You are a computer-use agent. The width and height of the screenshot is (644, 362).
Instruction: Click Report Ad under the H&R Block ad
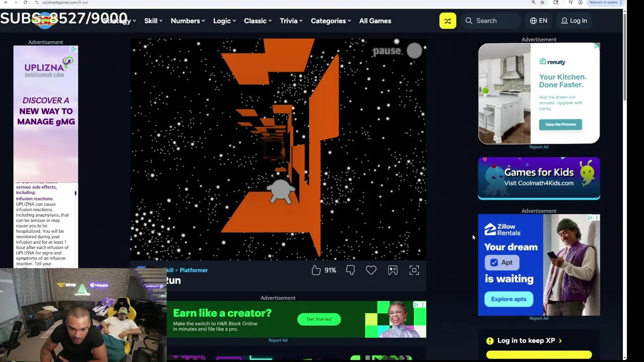click(278, 340)
